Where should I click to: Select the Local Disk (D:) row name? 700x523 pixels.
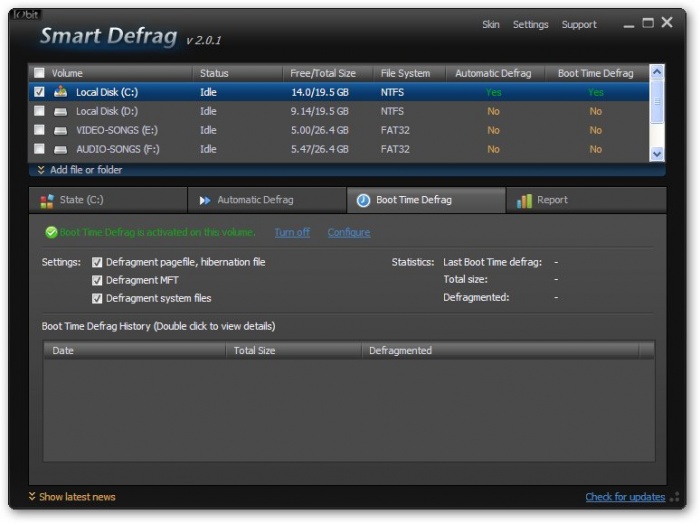click(x=107, y=111)
